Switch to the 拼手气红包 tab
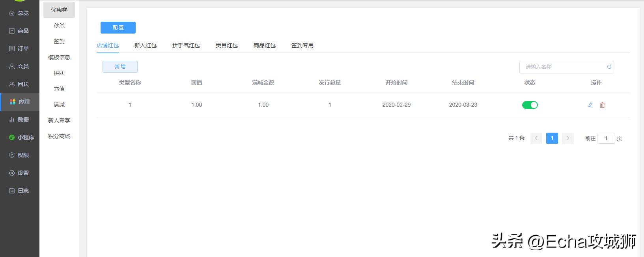644x257 pixels. click(186, 45)
